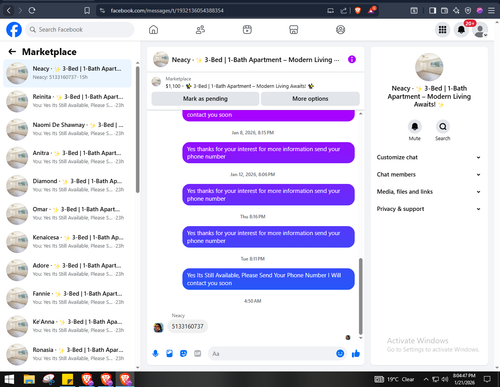Viewport: 500px width, 387px height.
Task: Click the conversation list scrollbar
Action: click(x=138, y=129)
